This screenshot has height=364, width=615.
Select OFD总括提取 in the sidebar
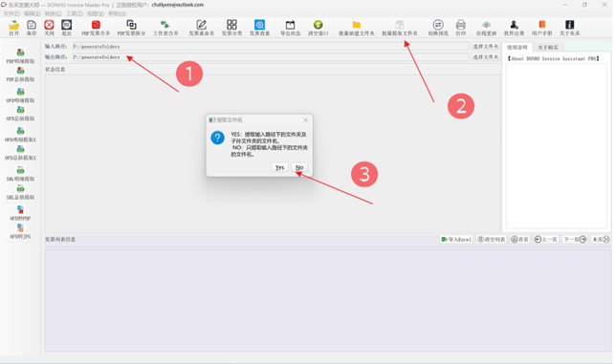(x=20, y=114)
